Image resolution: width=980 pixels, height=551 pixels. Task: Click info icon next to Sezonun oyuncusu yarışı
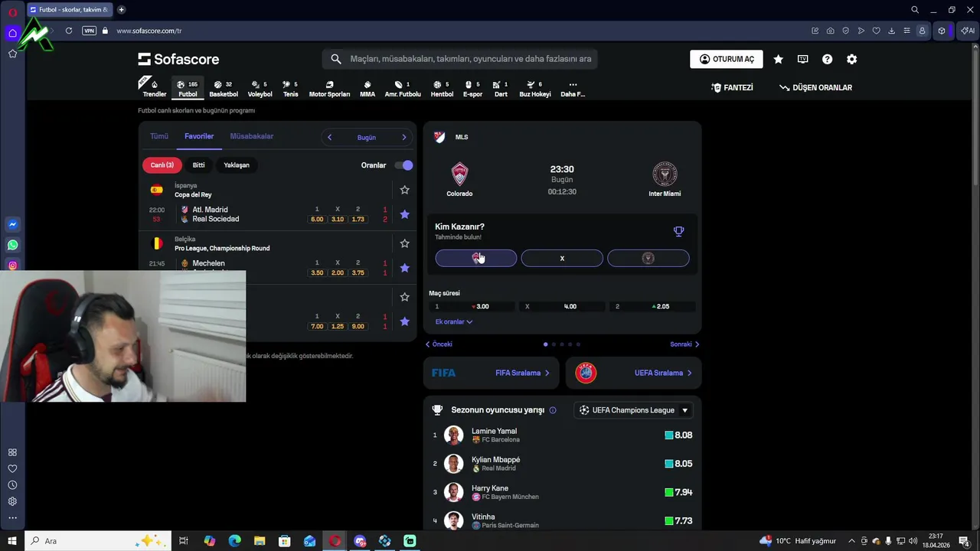[x=553, y=410]
